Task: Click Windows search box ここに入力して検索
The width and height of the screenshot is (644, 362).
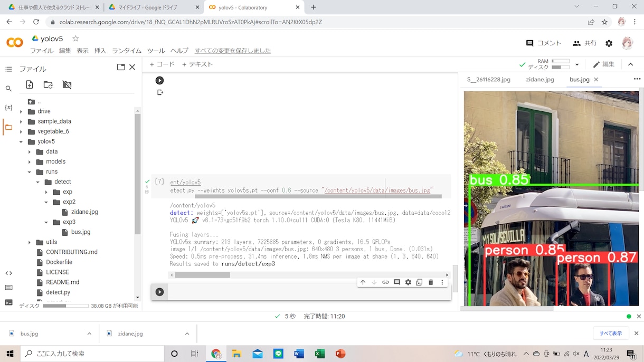Action: 92,354
